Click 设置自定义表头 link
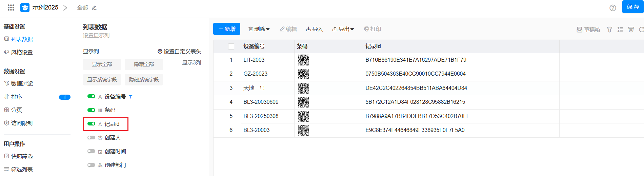Screen dimensions: 644x176 (179, 52)
